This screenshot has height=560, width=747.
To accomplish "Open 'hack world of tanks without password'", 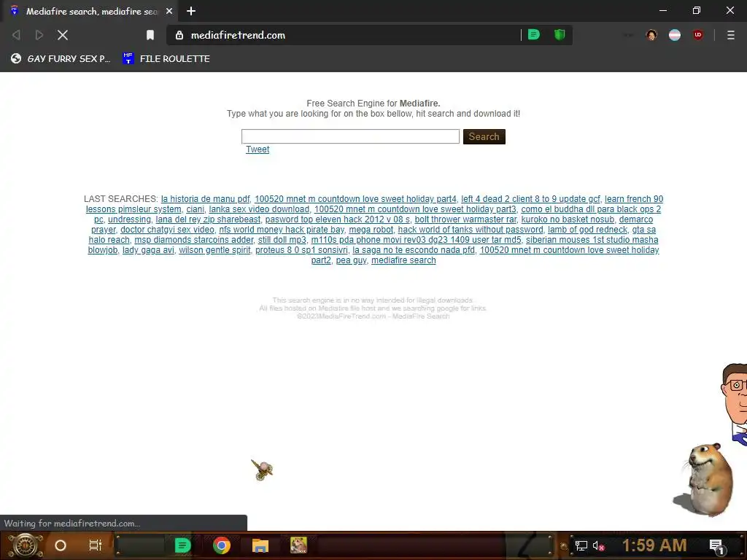I will point(471,230).
